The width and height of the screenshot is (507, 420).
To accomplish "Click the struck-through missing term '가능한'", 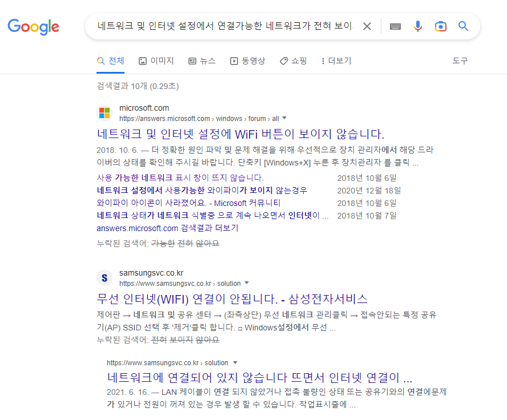I will 163,243.
